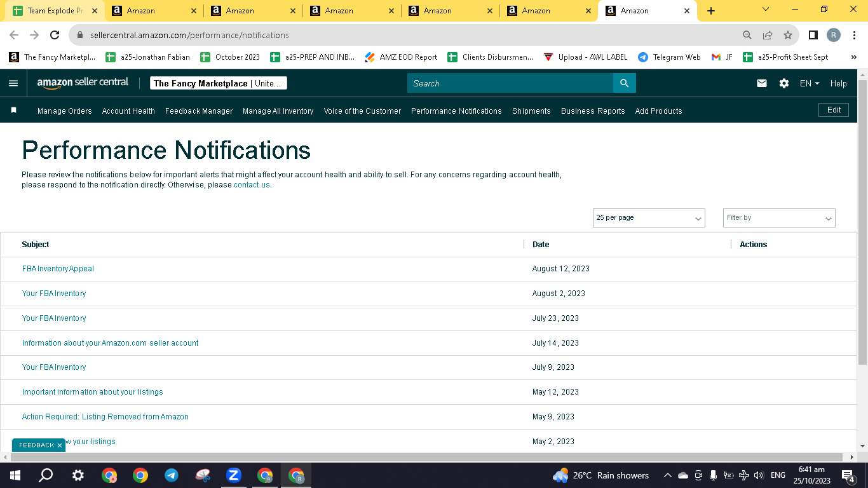Open Zoom from the taskbar
The height and width of the screenshot is (488, 868).
click(233, 475)
